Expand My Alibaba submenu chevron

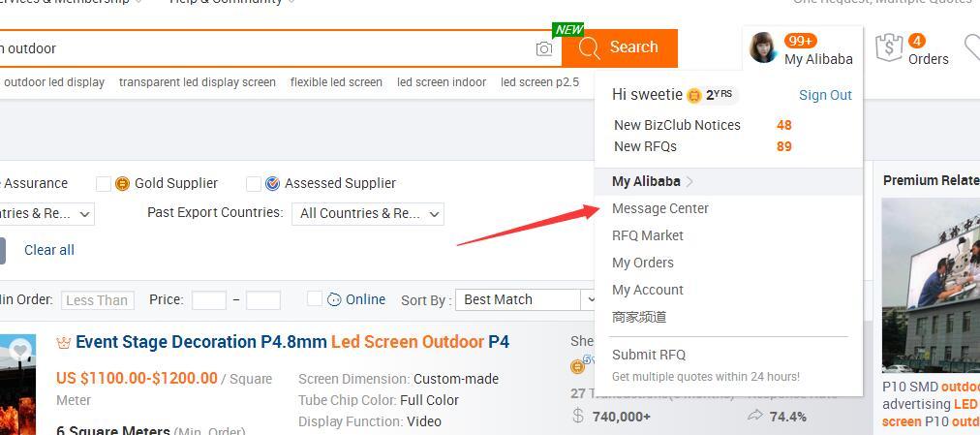(x=689, y=182)
